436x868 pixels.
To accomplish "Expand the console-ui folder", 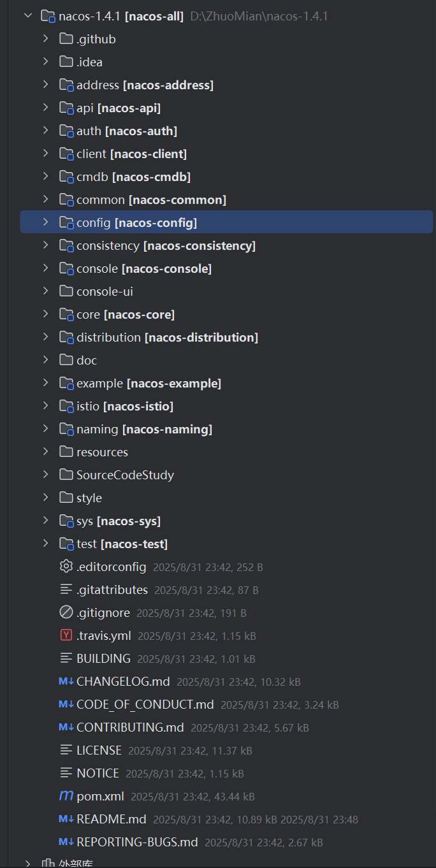I will 45,291.
